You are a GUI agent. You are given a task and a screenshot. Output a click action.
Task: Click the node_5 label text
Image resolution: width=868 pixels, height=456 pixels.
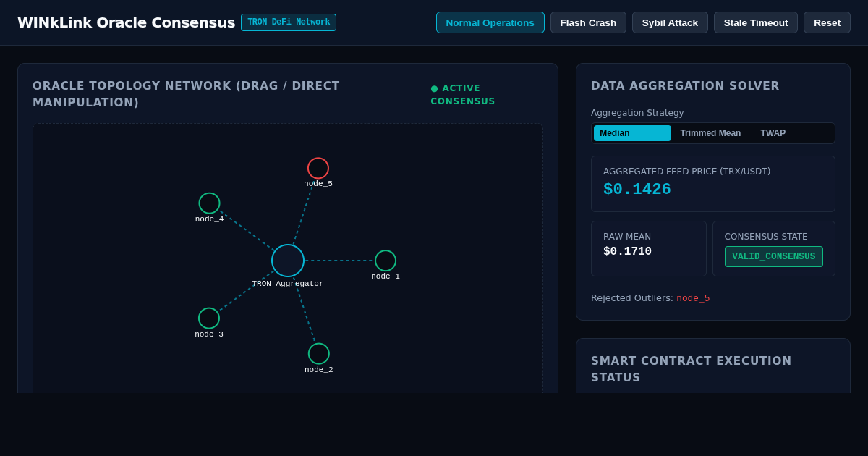pyautogui.click(x=318, y=184)
